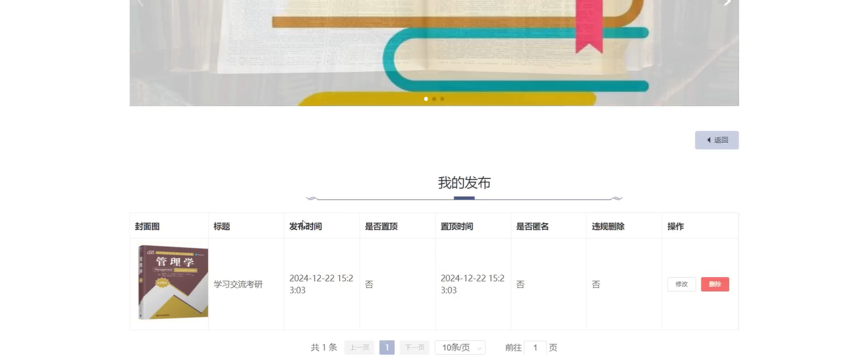Select page 1 in the pagination
868x362 pixels.
point(386,347)
